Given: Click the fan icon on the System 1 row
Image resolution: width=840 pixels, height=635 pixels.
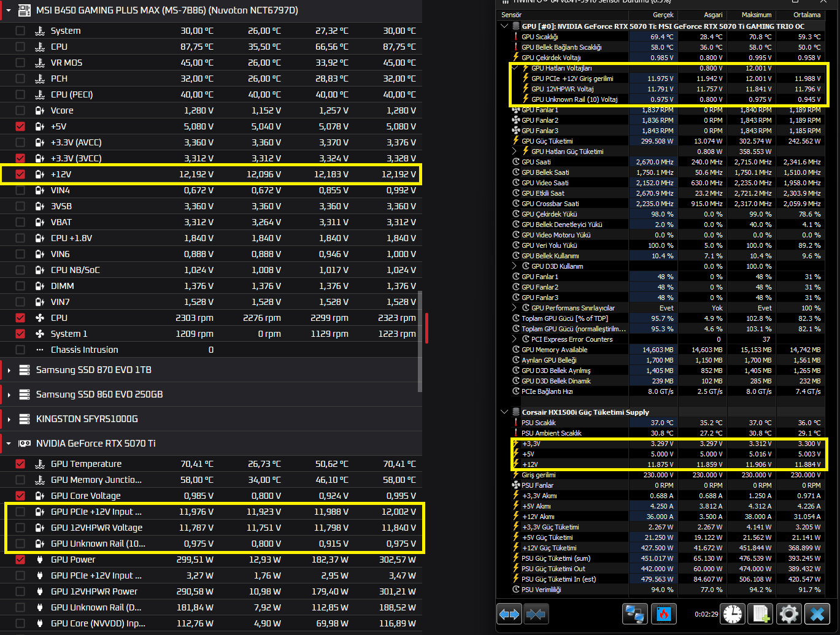Looking at the screenshot, I should click(40, 334).
